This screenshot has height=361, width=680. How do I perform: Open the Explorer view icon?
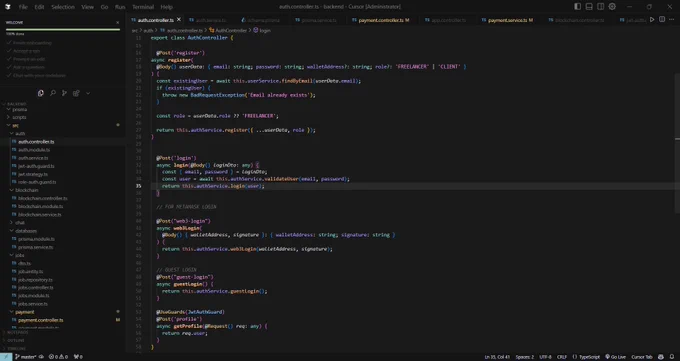tap(41, 93)
